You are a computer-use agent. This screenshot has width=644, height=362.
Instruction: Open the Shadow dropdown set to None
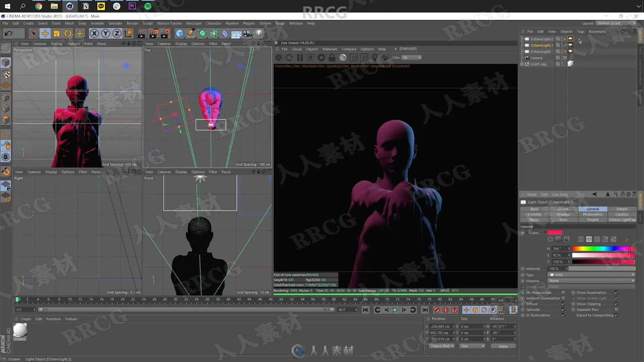(592, 281)
